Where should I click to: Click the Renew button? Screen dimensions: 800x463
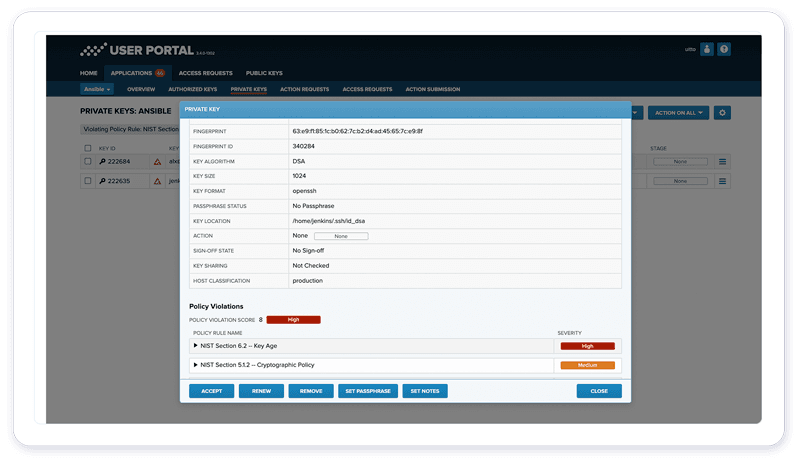[261, 391]
